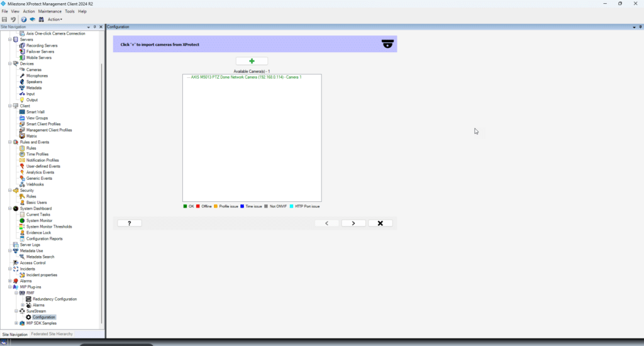The height and width of the screenshot is (346, 644).
Task: Expand the Alarms node above MIP Plug-ins
Action: tap(9, 281)
